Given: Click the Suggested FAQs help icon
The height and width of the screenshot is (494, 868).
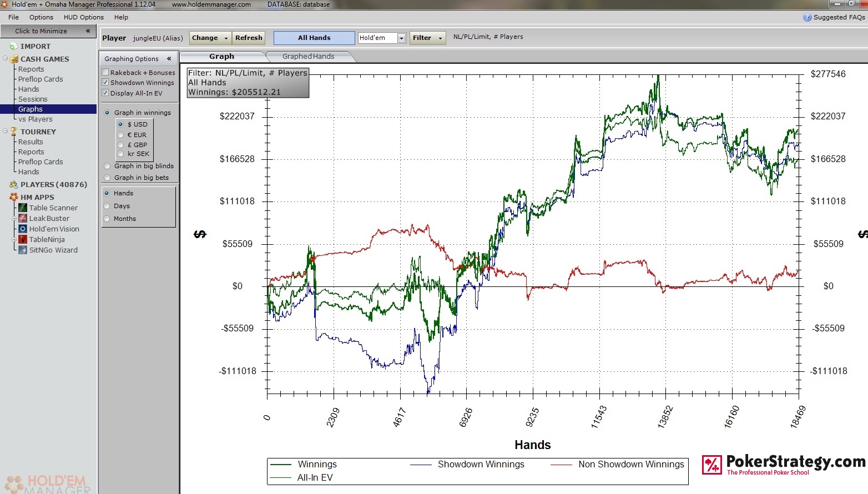Looking at the screenshot, I should (808, 17).
